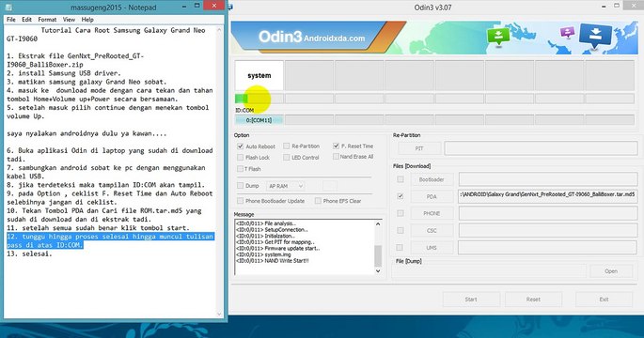Toggle the F. Reset Time checkbox
644x338 pixels.
pos(336,146)
